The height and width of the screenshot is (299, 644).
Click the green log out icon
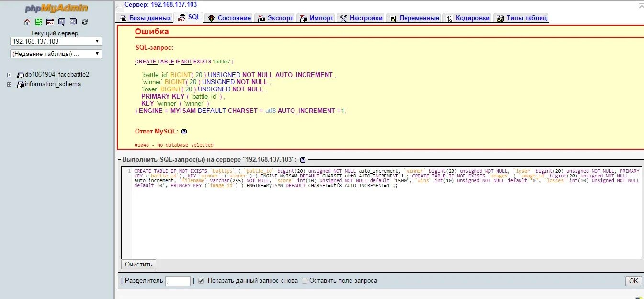(x=39, y=22)
